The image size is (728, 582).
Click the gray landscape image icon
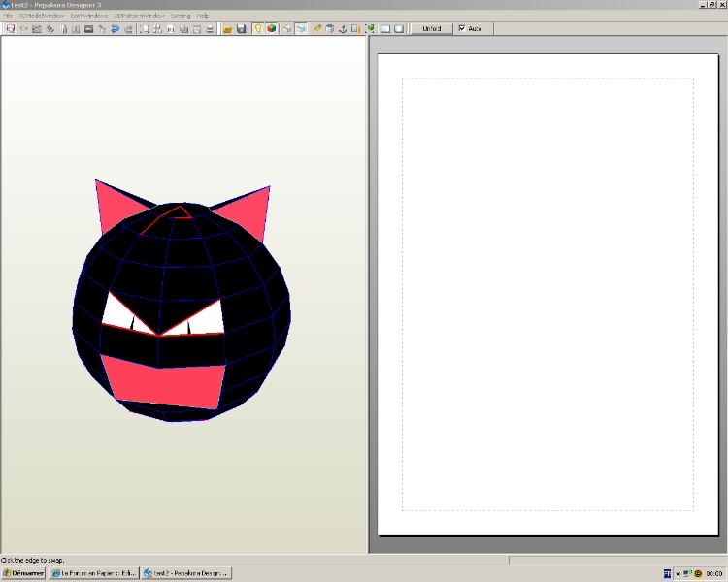[x=37, y=29]
